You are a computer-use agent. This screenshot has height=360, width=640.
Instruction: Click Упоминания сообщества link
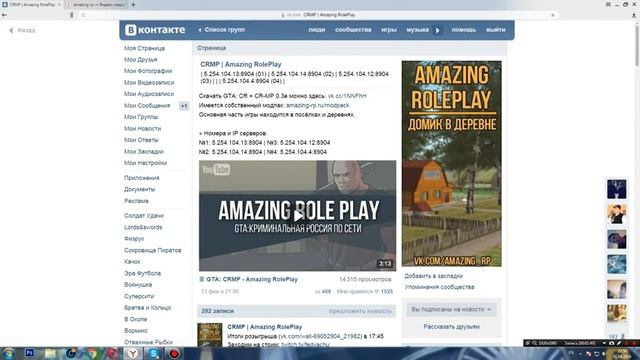[x=439, y=287]
